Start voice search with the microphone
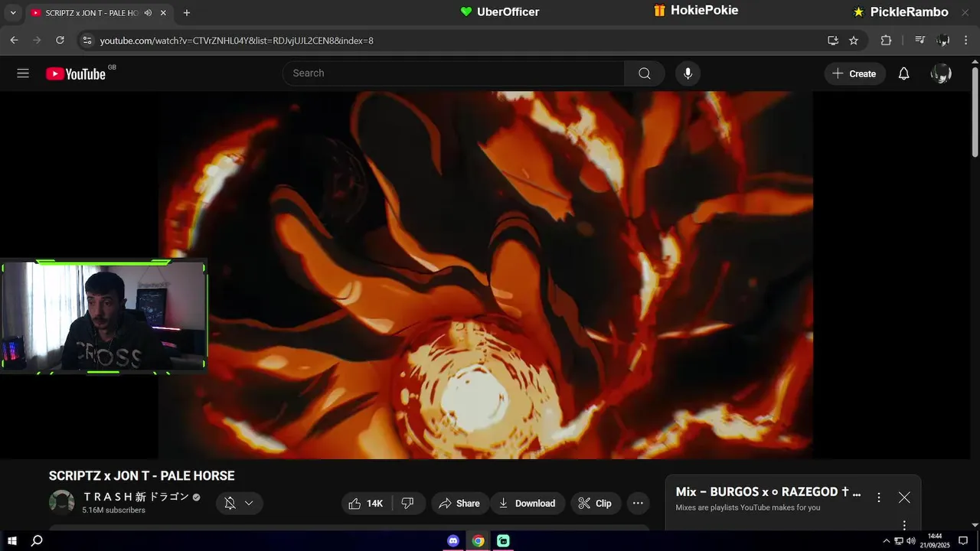Screen dimensions: 980x551 coord(688,73)
